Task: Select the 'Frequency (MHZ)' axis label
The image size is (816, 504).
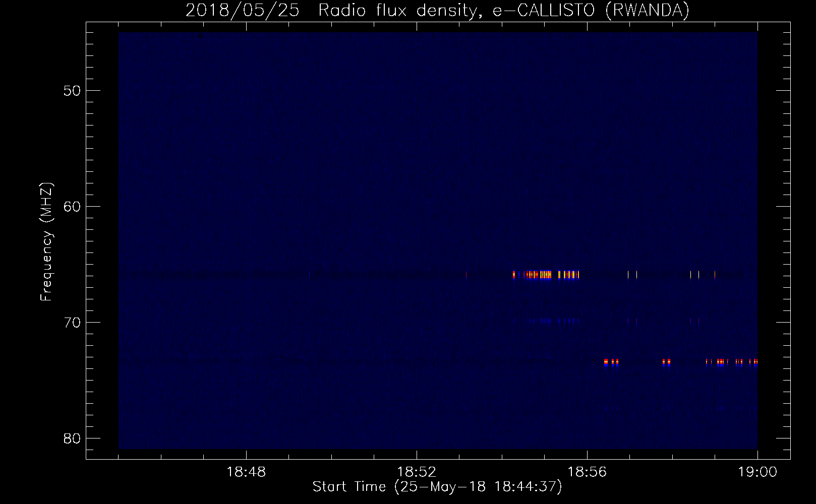Action: [46, 242]
